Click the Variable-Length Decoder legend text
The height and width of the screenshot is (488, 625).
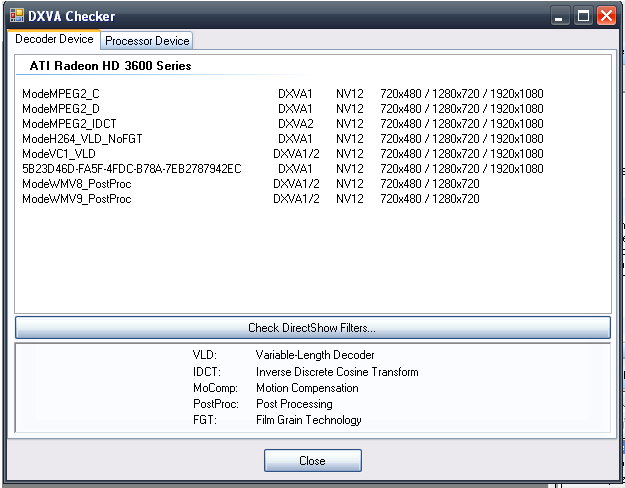[315, 355]
